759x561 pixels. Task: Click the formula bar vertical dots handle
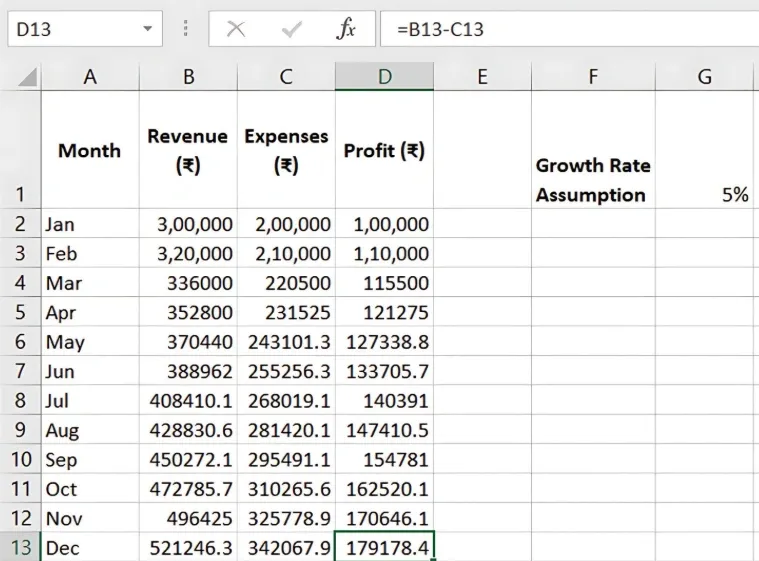185,29
